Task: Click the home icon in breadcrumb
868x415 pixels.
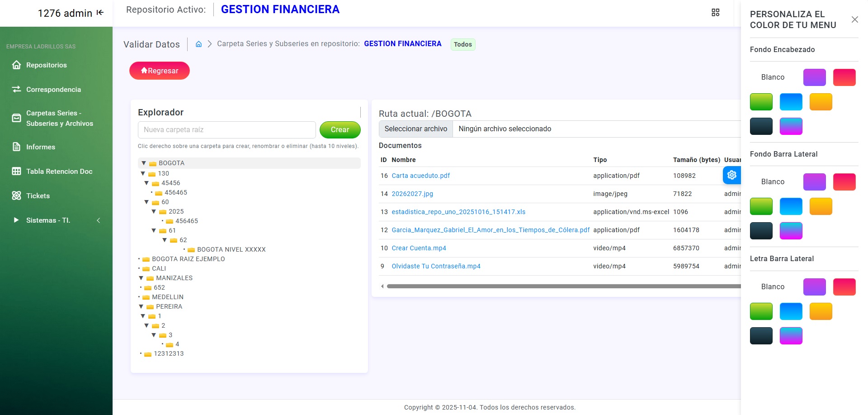Action: pos(198,44)
